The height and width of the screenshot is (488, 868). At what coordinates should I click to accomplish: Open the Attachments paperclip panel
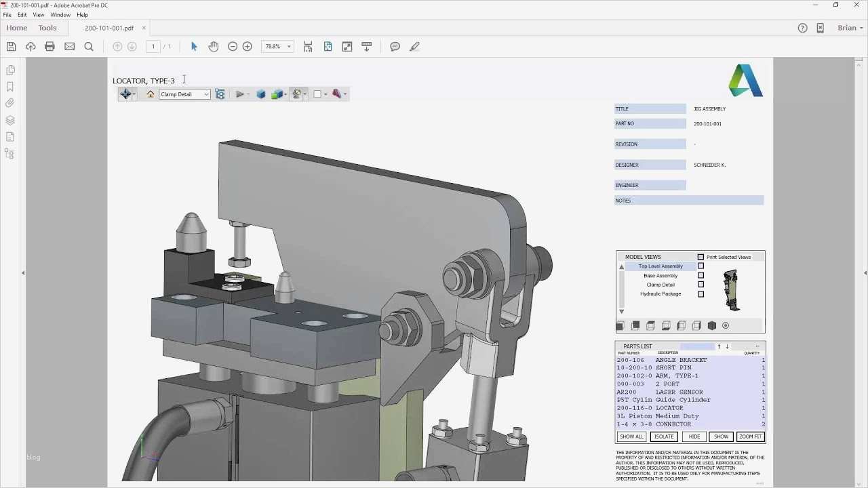[10, 103]
